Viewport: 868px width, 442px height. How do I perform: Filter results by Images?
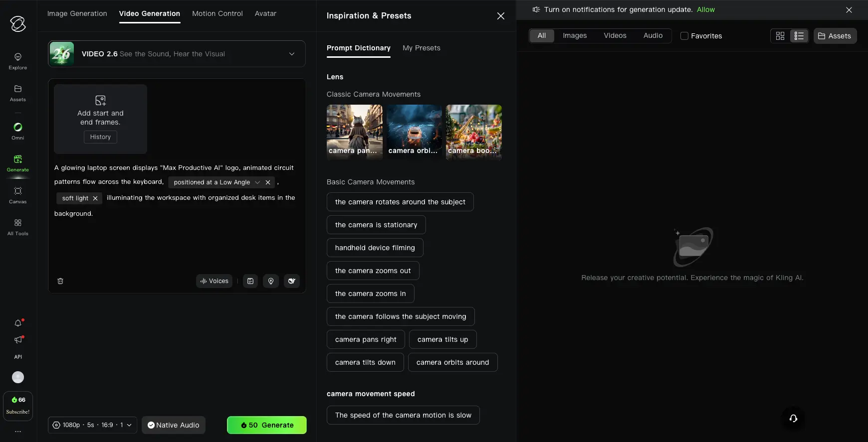[575, 36]
